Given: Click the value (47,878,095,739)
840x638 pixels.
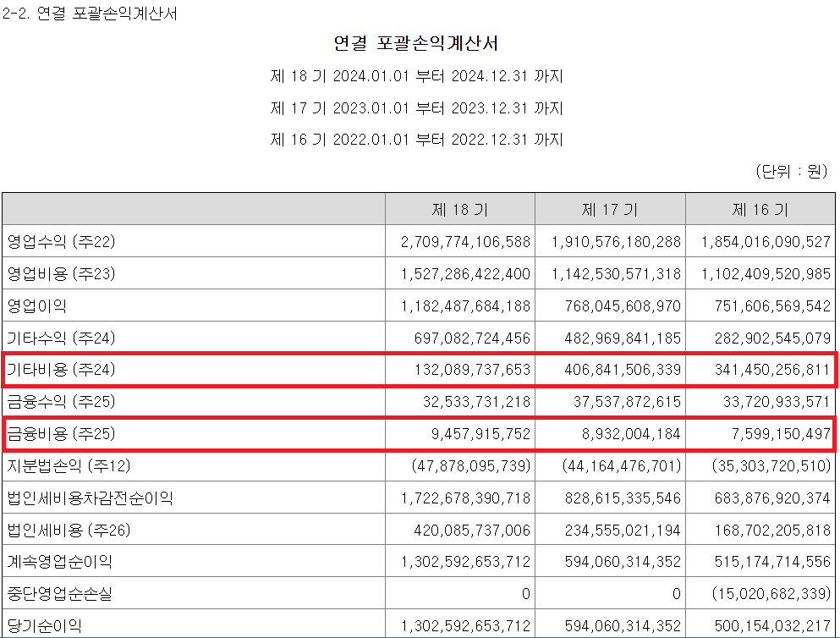Looking at the screenshot, I should tap(471, 466).
